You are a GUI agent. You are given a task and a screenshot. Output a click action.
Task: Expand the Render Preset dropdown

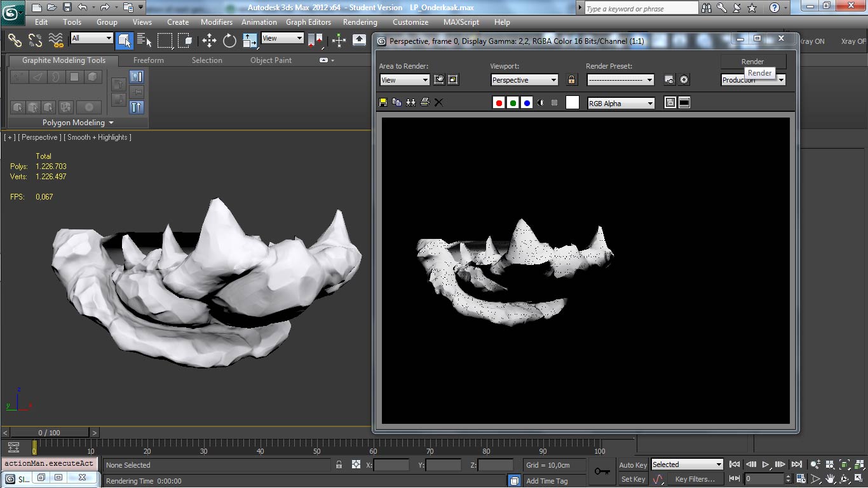(621, 80)
